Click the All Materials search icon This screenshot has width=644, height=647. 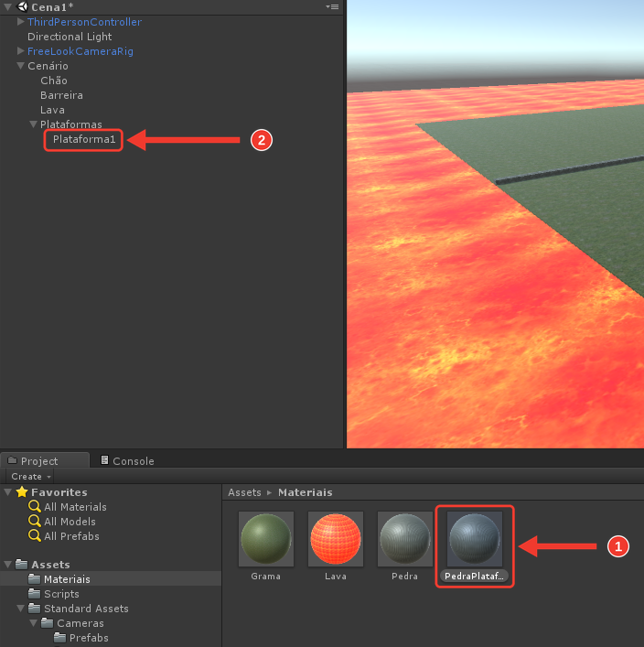point(35,506)
